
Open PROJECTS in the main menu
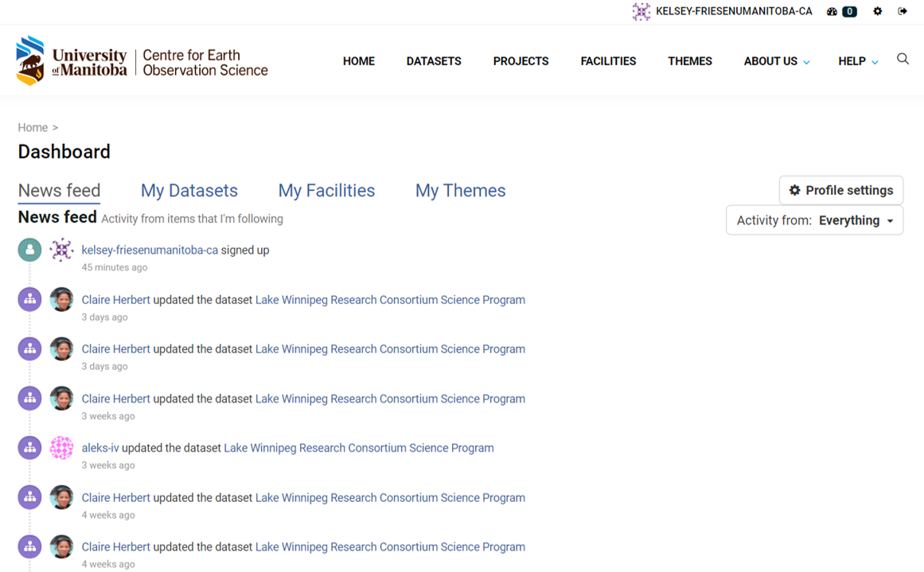[520, 61]
